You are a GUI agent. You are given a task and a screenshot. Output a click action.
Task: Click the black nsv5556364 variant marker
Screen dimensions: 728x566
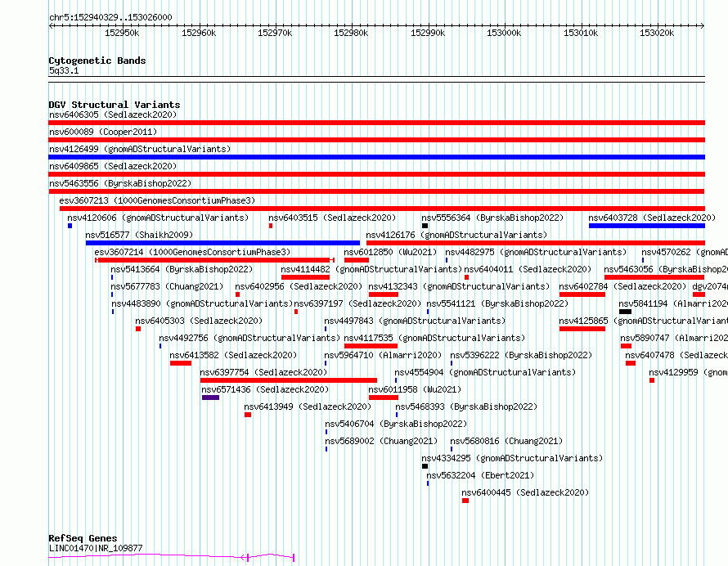425,226
